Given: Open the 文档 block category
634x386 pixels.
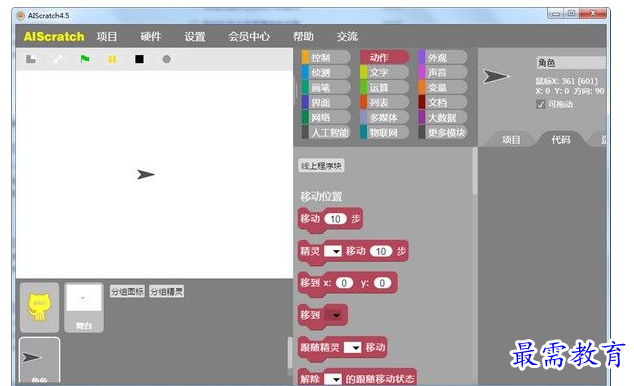Looking at the screenshot, I should point(443,102).
